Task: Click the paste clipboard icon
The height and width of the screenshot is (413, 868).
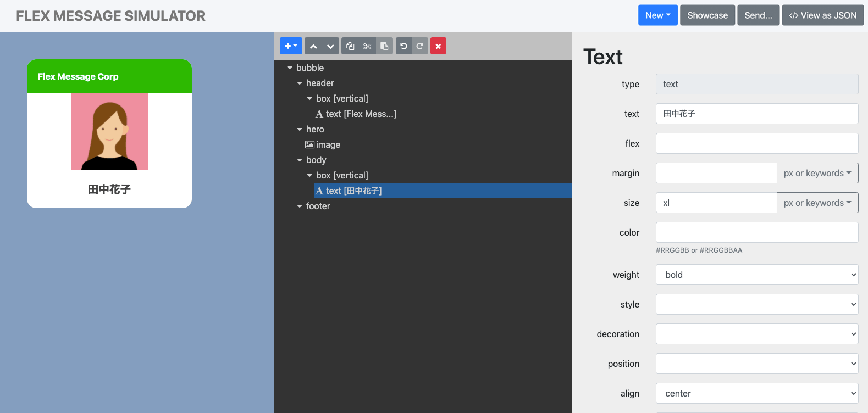Action: pos(384,46)
